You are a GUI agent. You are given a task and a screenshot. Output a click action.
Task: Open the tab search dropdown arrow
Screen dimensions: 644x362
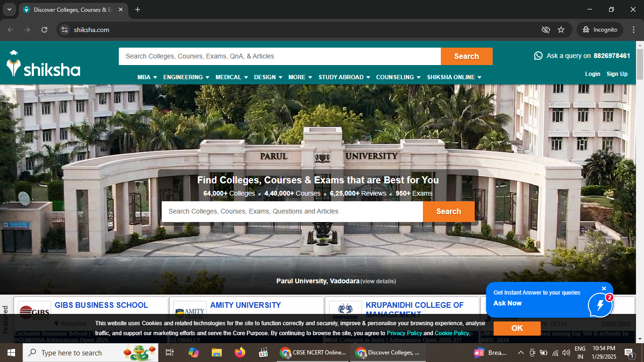point(9,9)
